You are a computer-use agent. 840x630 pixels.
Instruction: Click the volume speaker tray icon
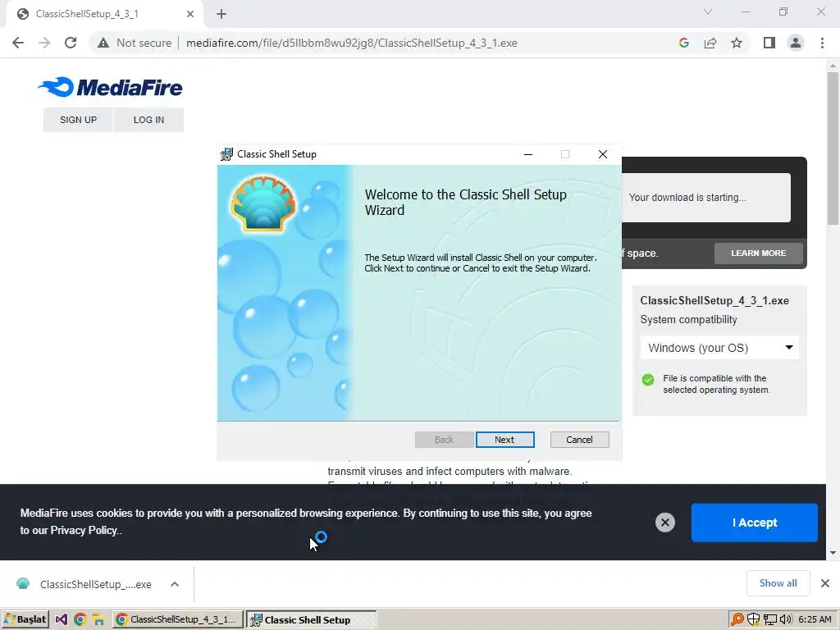click(x=785, y=619)
